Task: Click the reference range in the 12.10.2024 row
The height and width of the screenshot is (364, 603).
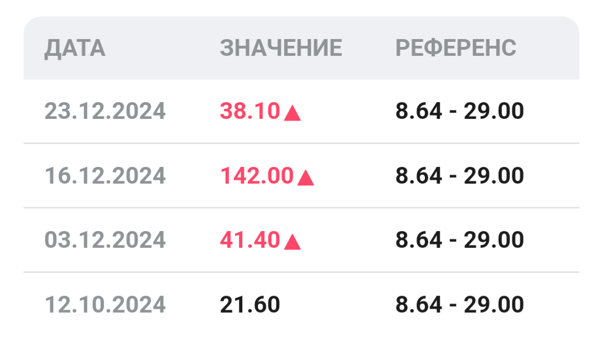Action: pos(460,305)
